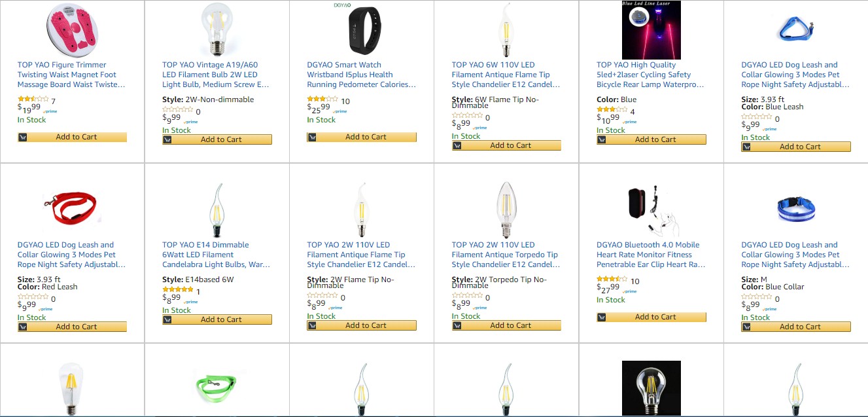868x417 pixels.
Task: Click cart icon for the Red Leash item
Action: tap(23, 327)
